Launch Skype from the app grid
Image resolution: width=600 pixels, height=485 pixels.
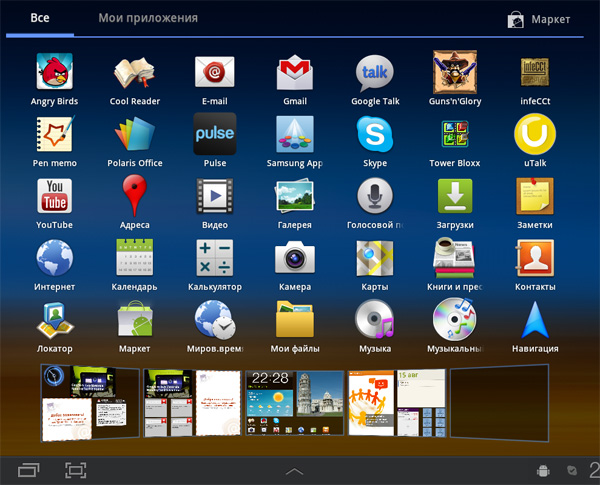(375, 135)
